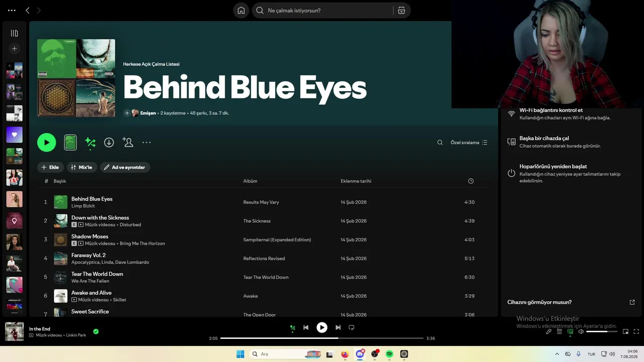Open the 'Bring Me The Horizon' artist link
This screenshot has width=644, height=362.
(142, 243)
